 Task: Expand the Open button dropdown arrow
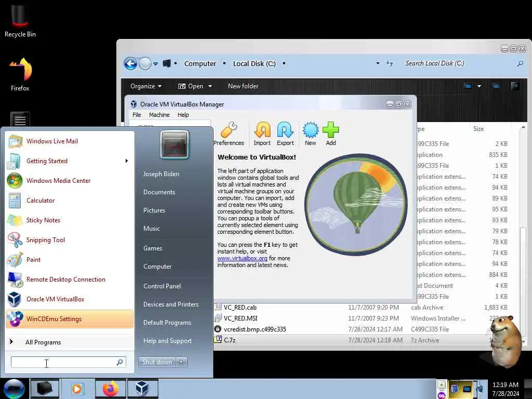[x=210, y=86]
